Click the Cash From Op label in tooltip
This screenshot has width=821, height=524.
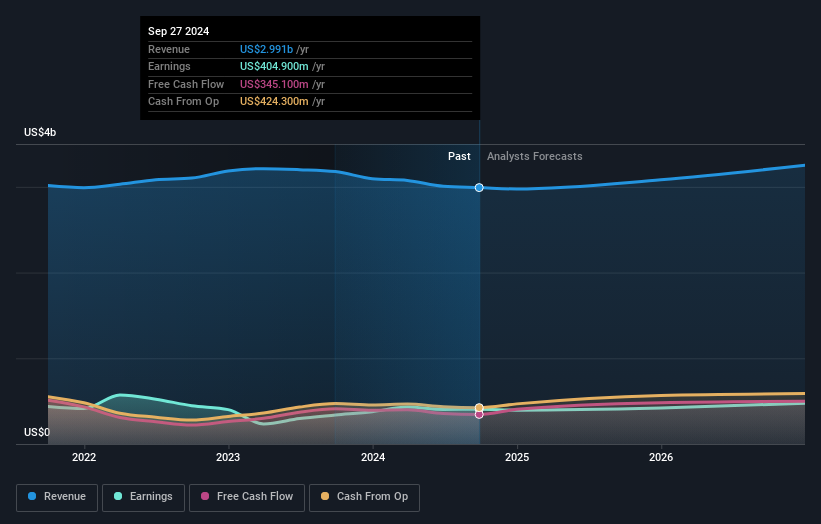[x=183, y=102]
